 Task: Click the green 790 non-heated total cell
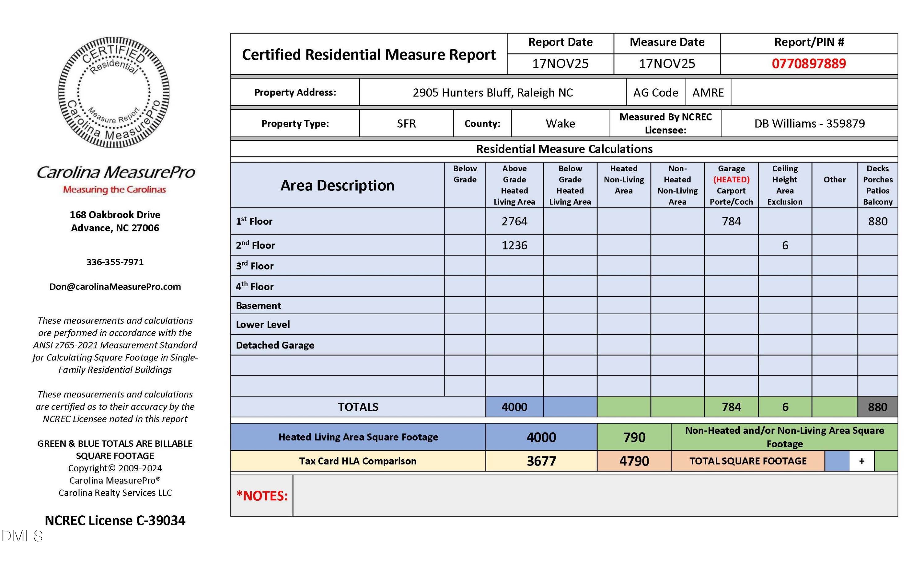click(634, 437)
